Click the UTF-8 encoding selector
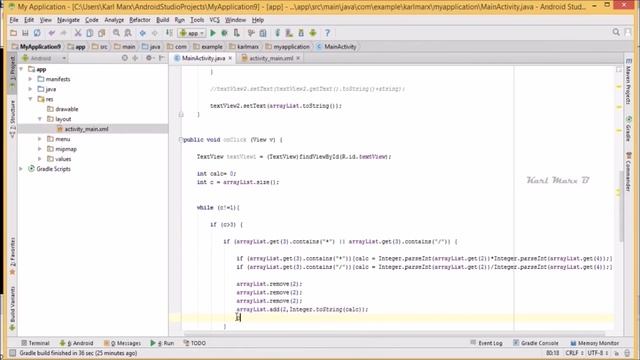This screenshot has height=360, width=640. click(598, 353)
